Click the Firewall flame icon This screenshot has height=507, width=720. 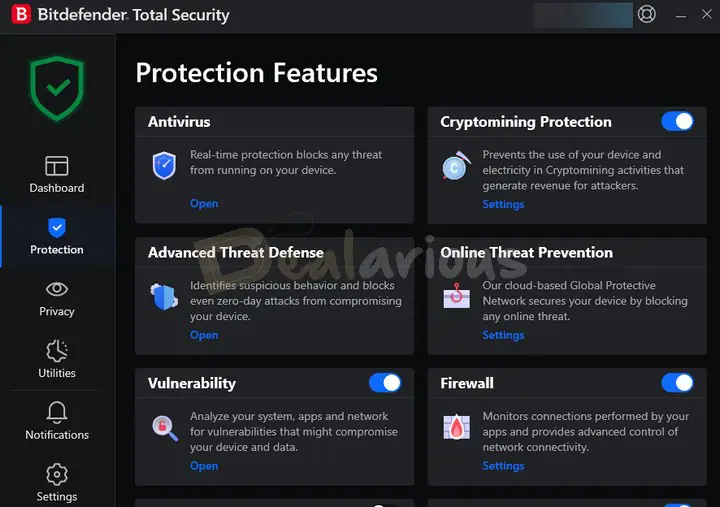[x=456, y=428]
